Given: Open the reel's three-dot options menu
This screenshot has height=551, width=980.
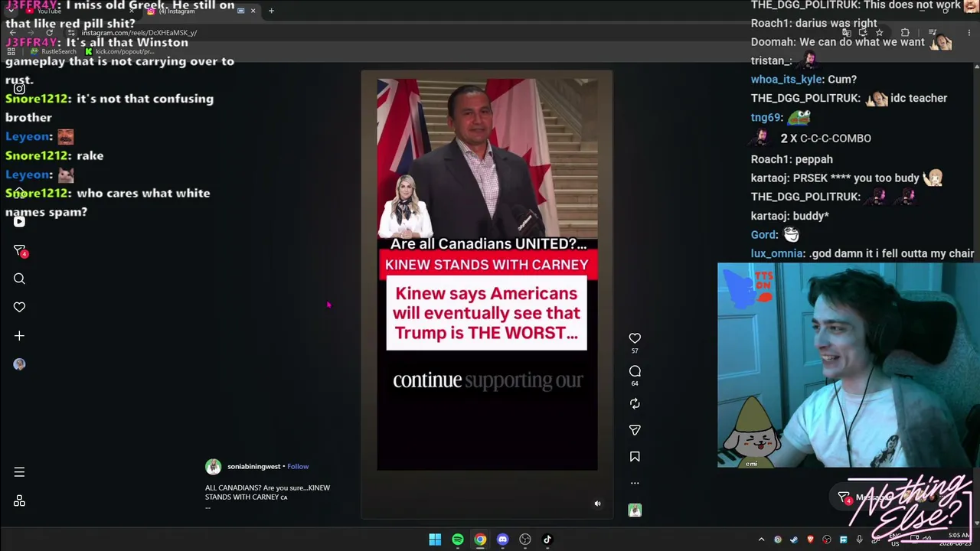Looking at the screenshot, I should click(x=635, y=483).
